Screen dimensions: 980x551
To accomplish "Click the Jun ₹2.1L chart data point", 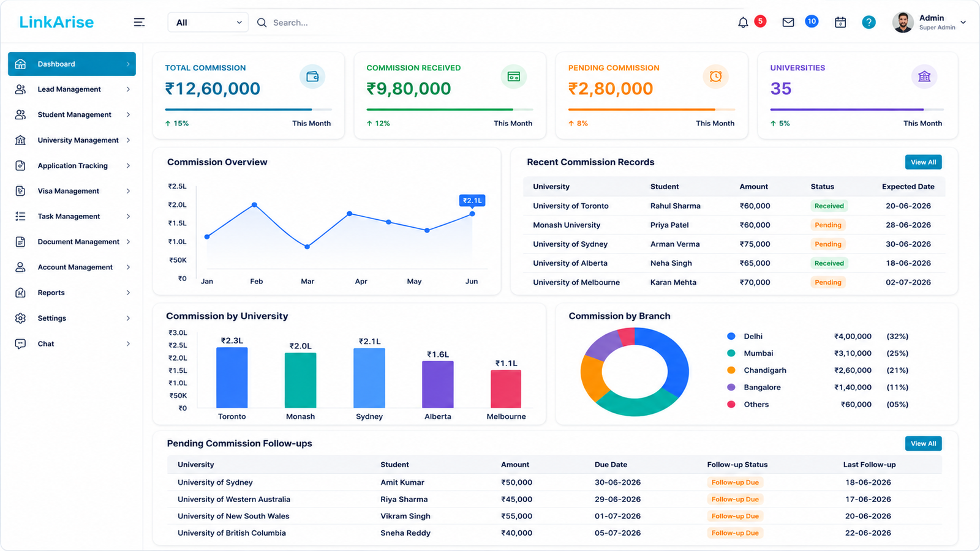I will [472, 214].
